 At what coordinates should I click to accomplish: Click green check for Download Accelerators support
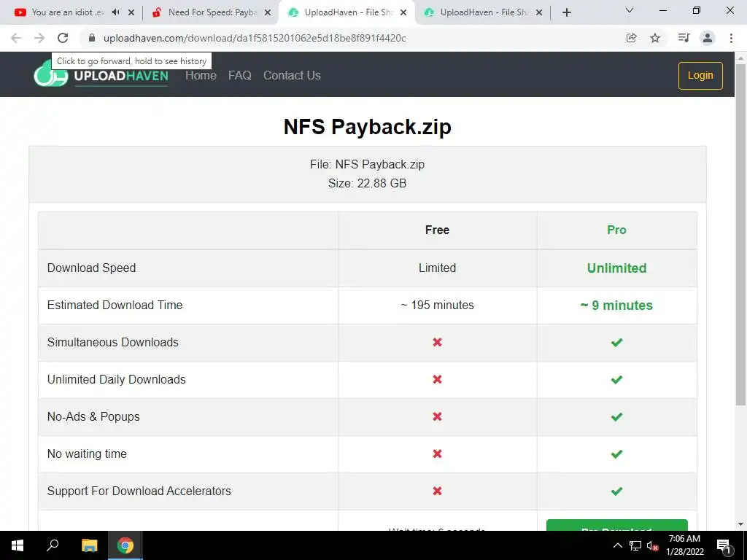tap(616, 491)
